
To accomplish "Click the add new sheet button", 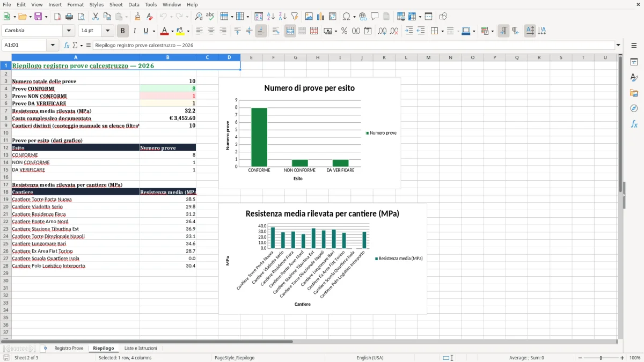I will [x=45, y=349].
